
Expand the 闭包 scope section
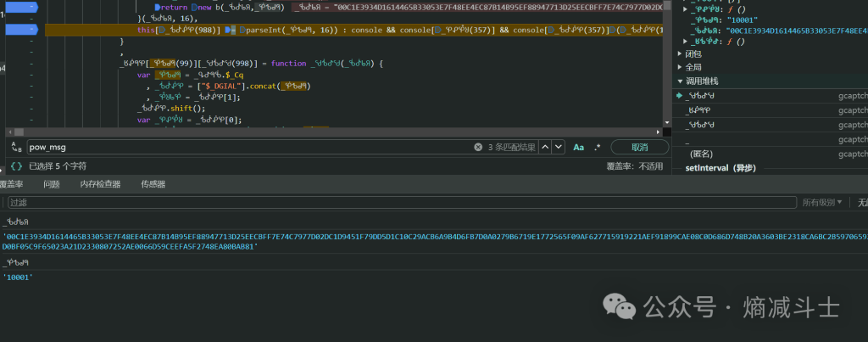pos(693,53)
